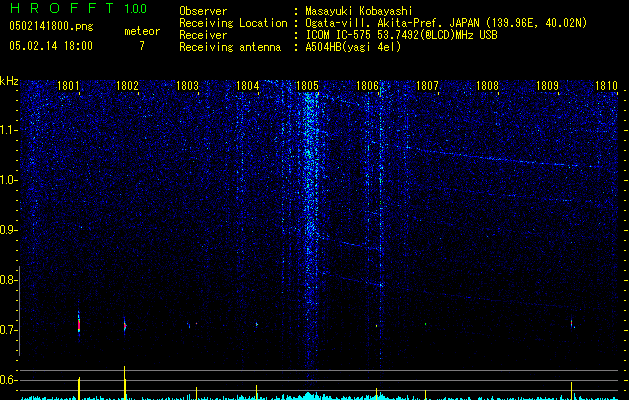Click the 1807 time marker
The width and height of the screenshot is (629, 400).
coord(427,85)
